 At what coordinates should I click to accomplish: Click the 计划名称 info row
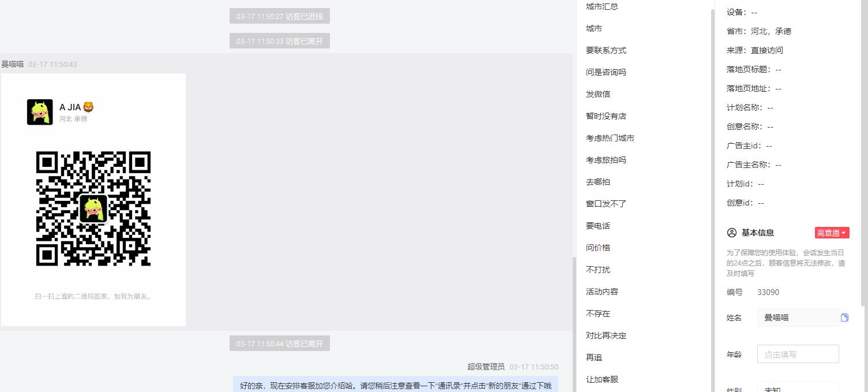click(750, 107)
